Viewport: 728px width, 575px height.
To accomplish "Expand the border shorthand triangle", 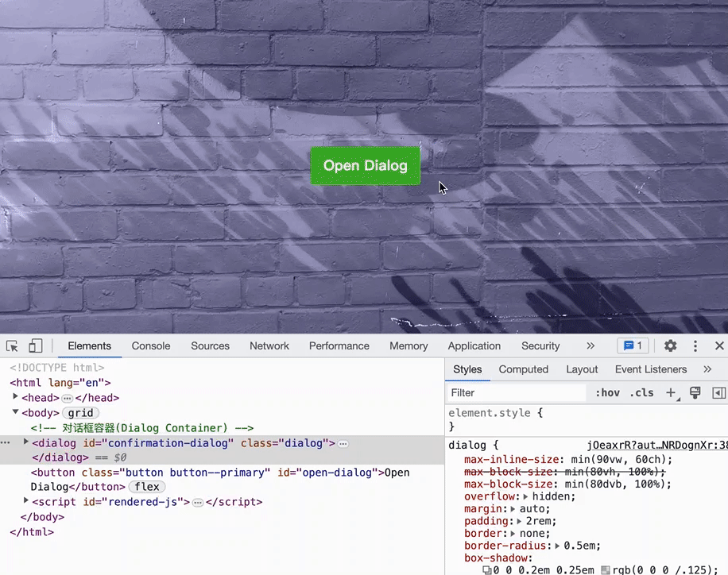I will [513, 534].
